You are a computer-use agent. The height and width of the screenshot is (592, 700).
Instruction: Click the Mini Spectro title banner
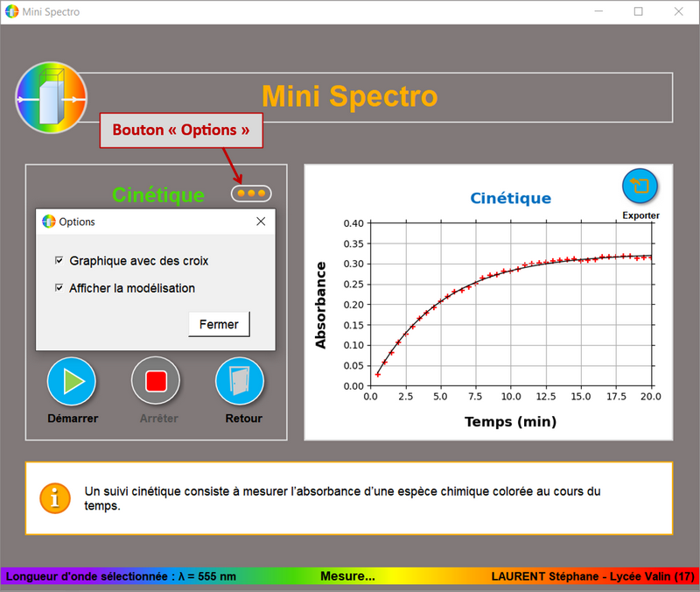[x=349, y=96]
